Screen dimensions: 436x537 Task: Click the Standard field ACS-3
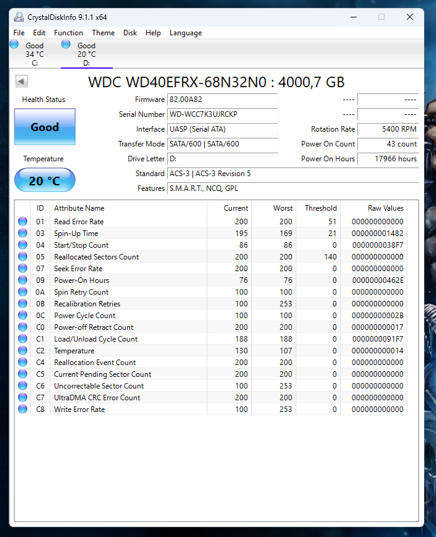[x=293, y=173]
